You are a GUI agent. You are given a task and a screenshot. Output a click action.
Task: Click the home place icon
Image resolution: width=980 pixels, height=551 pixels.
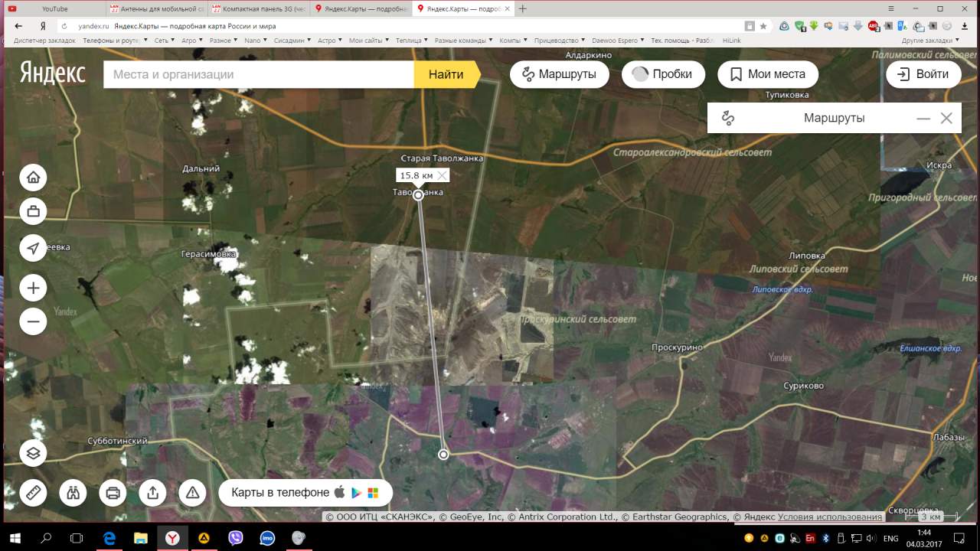coord(33,178)
